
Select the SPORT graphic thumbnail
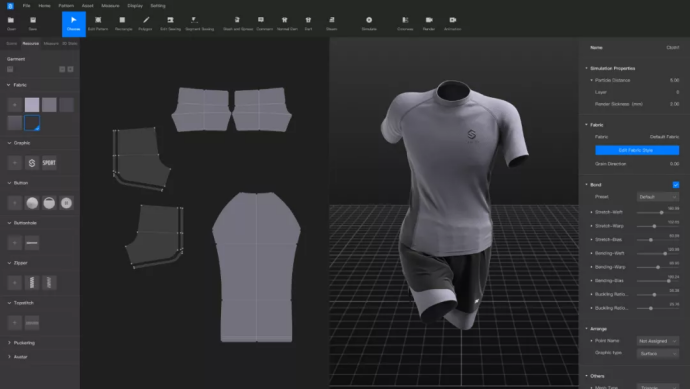pos(49,163)
